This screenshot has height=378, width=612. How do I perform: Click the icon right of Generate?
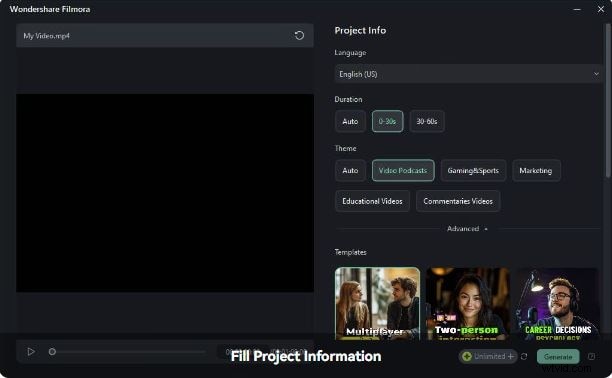(591, 357)
